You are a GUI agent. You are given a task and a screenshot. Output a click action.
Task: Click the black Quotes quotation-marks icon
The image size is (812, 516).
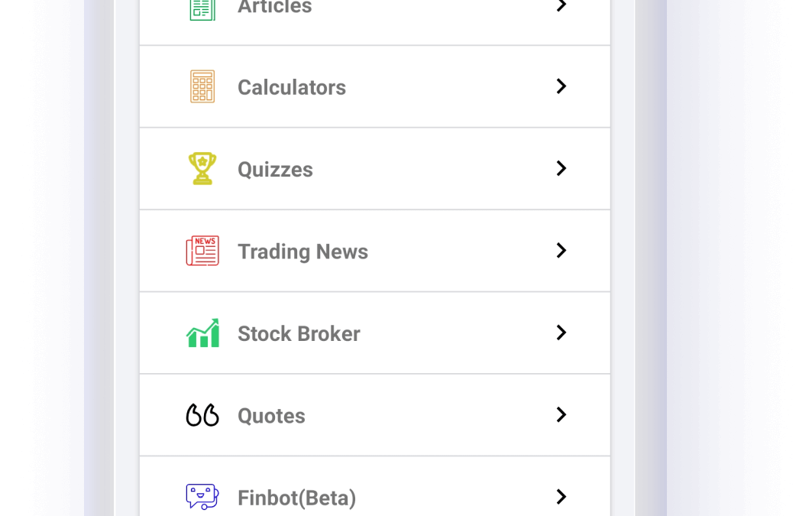202,415
